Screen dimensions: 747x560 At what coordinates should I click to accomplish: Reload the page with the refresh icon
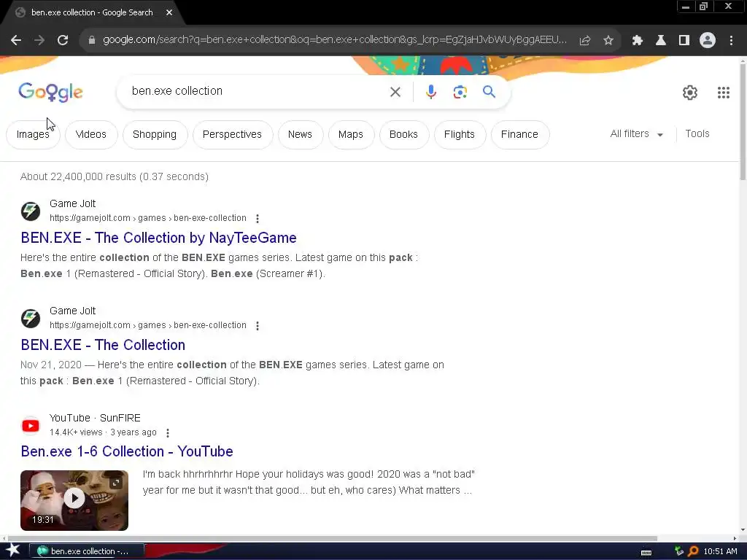point(63,41)
